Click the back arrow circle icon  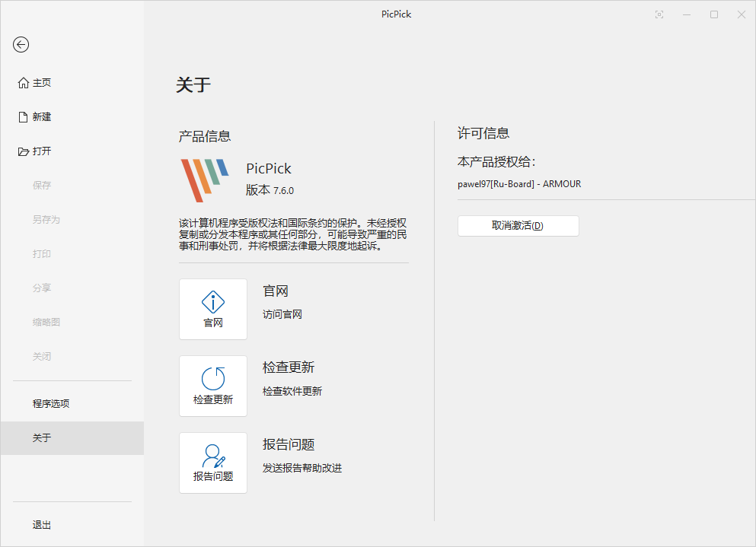click(x=21, y=45)
